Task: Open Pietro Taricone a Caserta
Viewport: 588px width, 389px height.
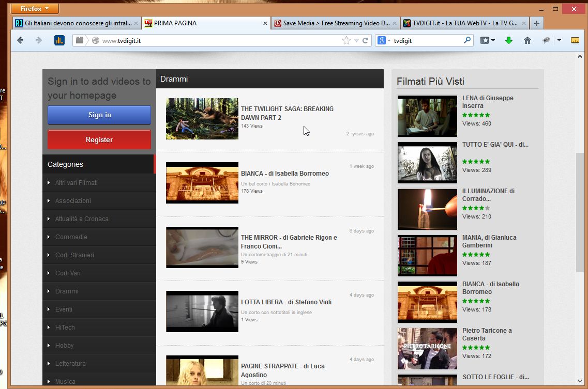Action: pos(487,334)
